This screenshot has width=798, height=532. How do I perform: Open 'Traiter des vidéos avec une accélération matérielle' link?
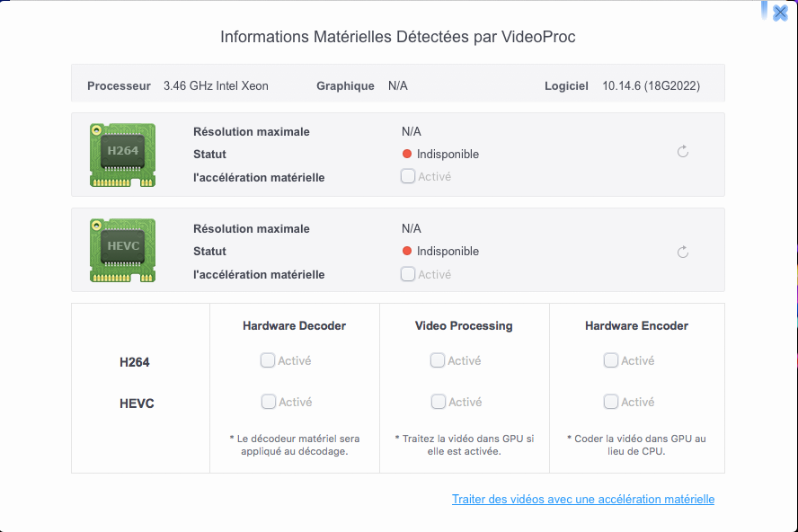(583, 499)
